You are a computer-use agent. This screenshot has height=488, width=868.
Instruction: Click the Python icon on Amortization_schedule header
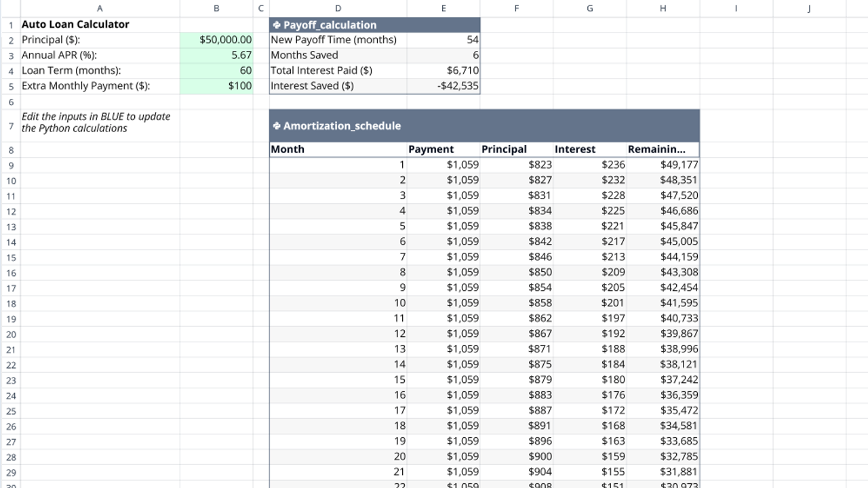pyautogui.click(x=277, y=126)
